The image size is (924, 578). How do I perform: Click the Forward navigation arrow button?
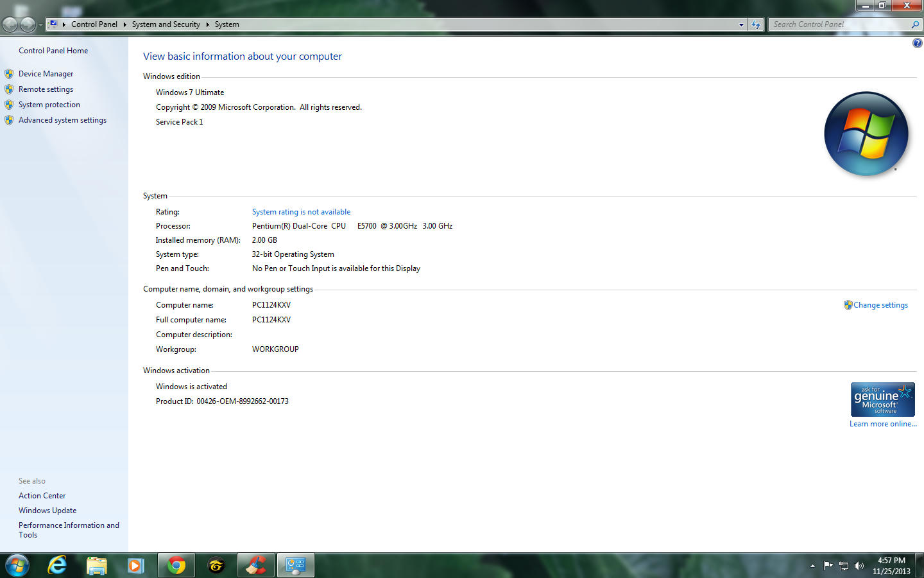[x=28, y=24]
